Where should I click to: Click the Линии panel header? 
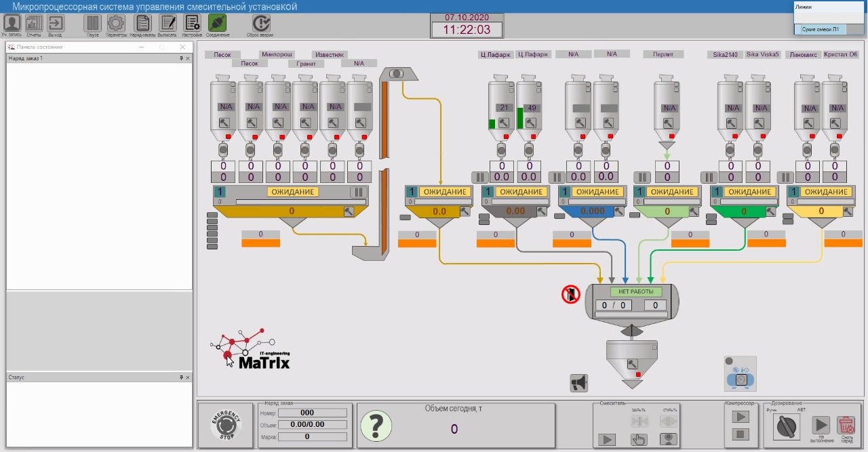(x=830, y=7)
